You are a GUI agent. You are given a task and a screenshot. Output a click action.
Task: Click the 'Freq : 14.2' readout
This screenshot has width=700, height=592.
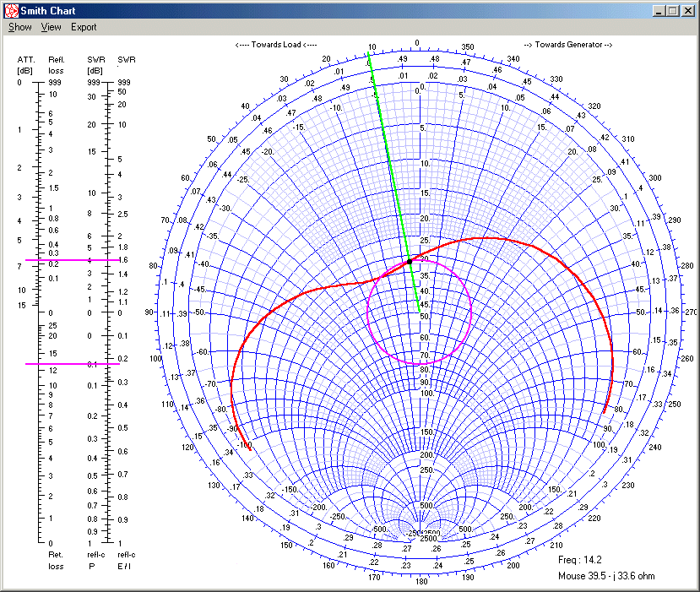[579, 560]
